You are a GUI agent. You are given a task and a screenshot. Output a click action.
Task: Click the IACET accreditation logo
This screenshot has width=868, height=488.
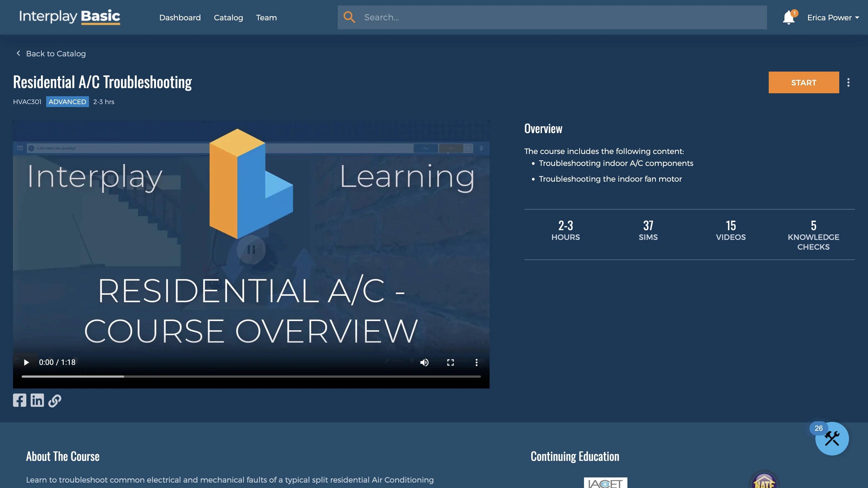(605, 483)
